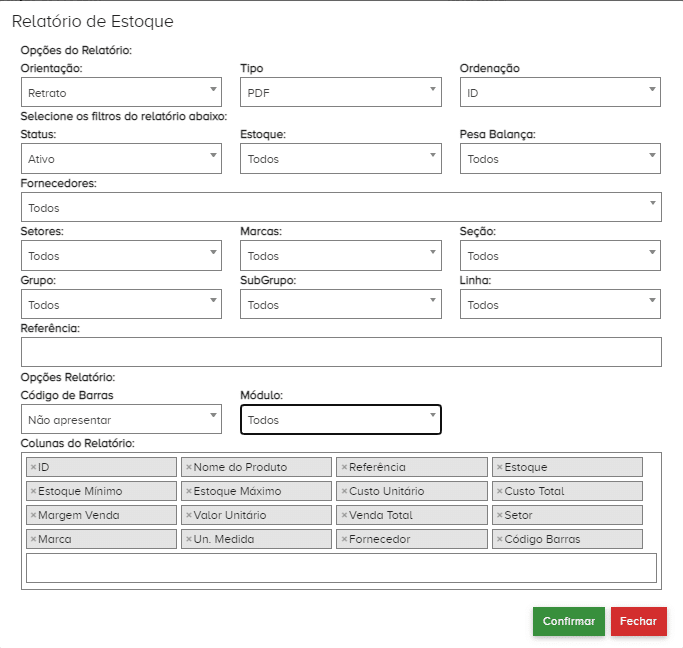The width and height of the screenshot is (683, 648).
Task: Open the Tipo dropdown showing PDF
Action: point(340,92)
